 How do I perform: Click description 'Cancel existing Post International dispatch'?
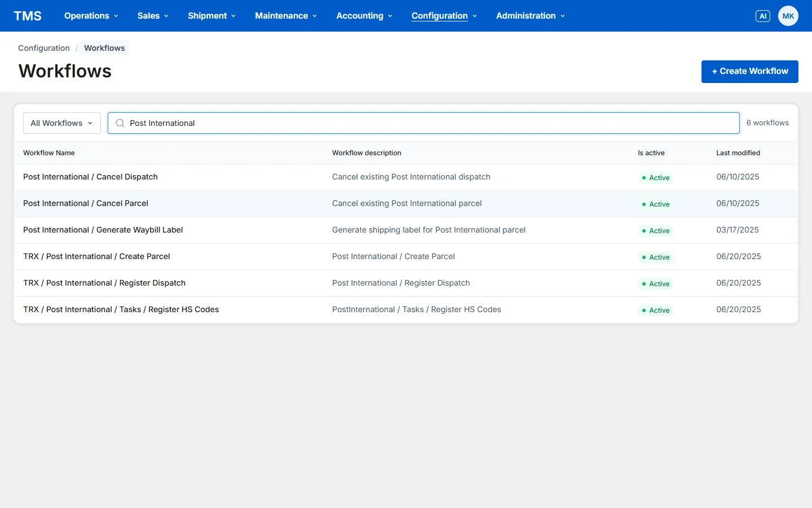(411, 177)
